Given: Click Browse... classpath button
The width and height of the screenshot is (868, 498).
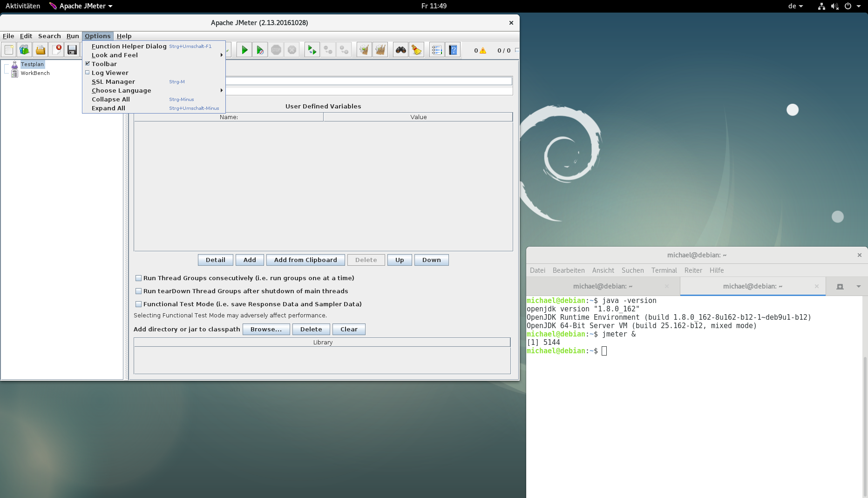Looking at the screenshot, I should pos(266,329).
